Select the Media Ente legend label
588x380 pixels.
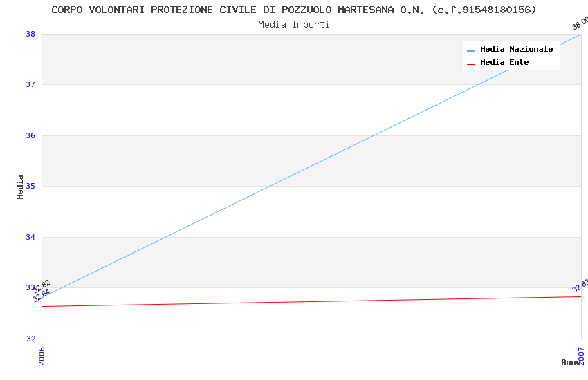point(504,62)
